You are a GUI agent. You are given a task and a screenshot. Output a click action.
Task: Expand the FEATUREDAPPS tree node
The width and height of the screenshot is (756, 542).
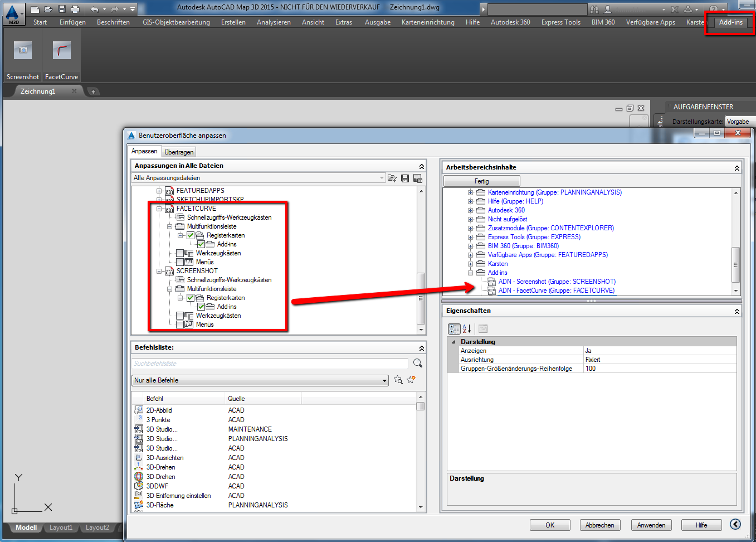point(159,191)
